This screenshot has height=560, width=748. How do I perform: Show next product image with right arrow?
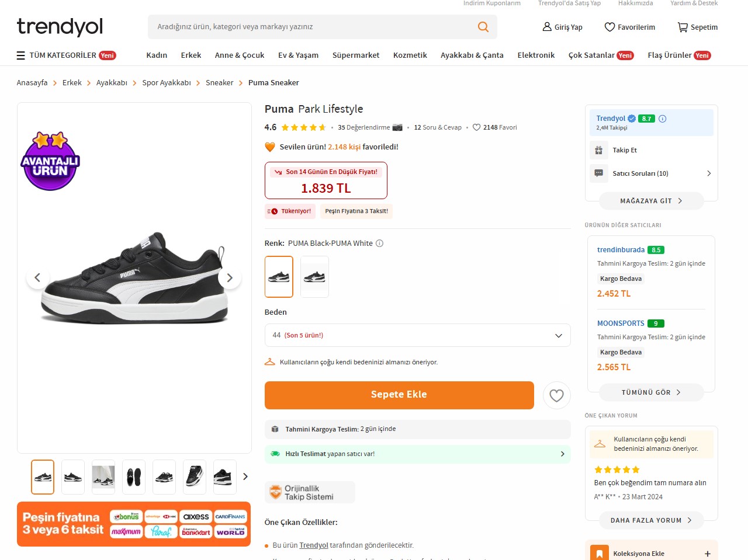[230, 278]
